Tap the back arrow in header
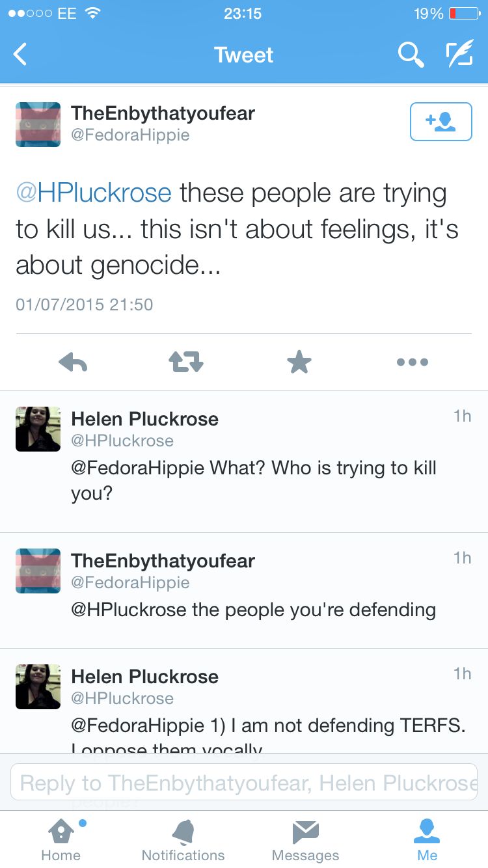Viewport: 488px width, 868px height. click(x=21, y=55)
